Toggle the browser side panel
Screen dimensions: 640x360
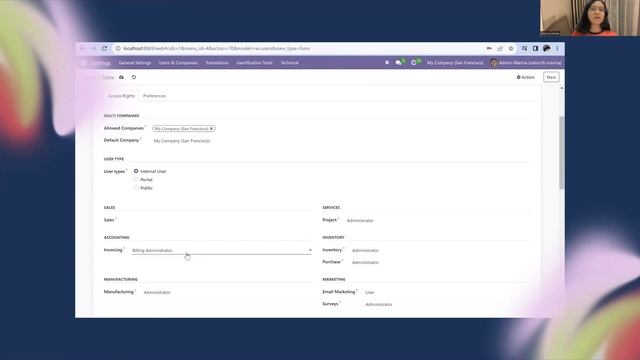point(535,48)
